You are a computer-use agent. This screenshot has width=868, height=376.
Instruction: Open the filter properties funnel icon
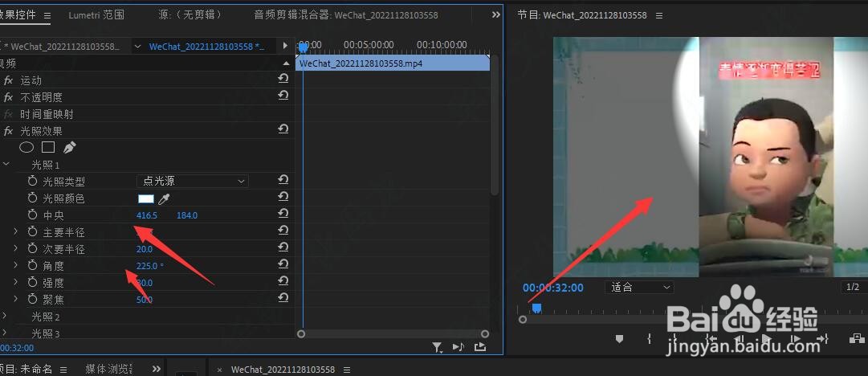438,347
